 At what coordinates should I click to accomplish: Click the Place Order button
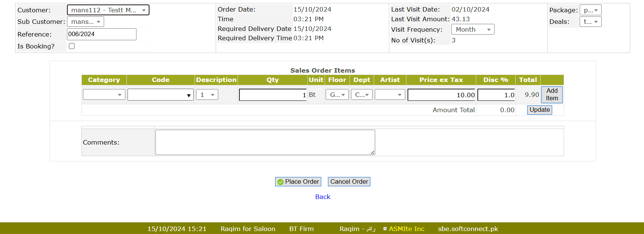click(298, 181)
